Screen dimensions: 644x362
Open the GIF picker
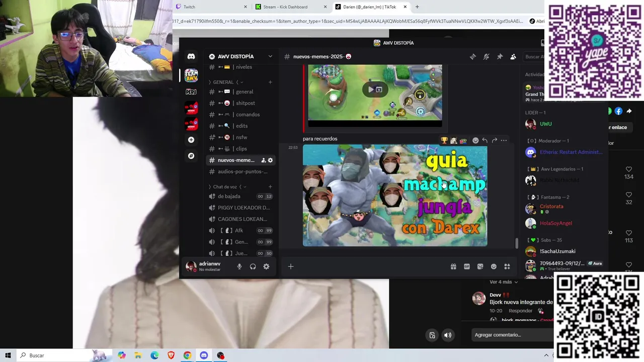[x=467, y=266]
